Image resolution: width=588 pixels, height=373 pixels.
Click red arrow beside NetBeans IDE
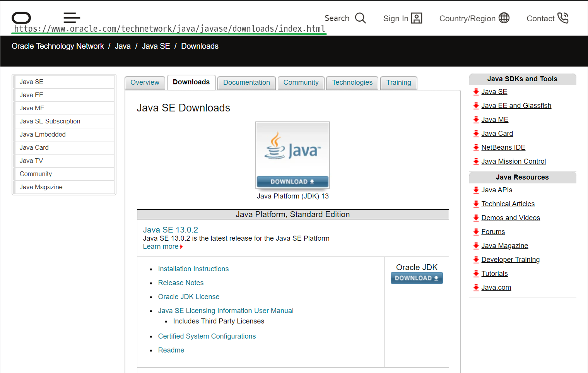(476, 147)
